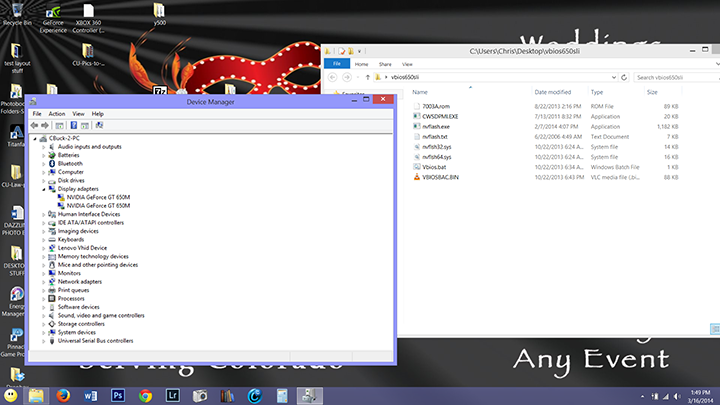Select the CU-Pics-to desktop folder
720x405 pixels.
tap(88, 55)
